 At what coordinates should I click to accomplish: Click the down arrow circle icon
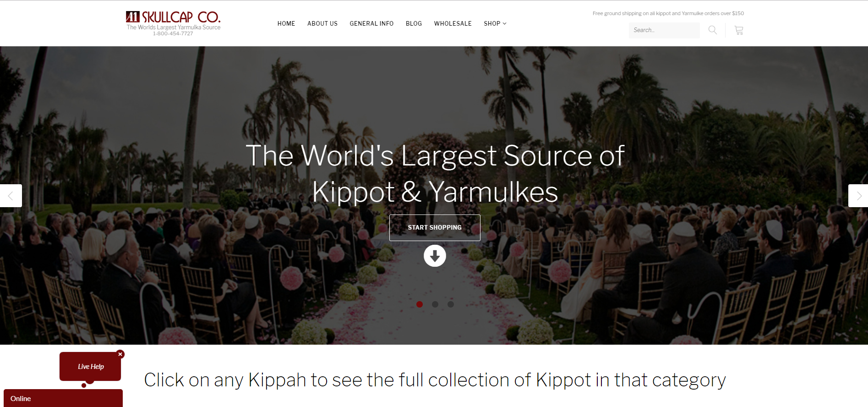coord(435,256)
